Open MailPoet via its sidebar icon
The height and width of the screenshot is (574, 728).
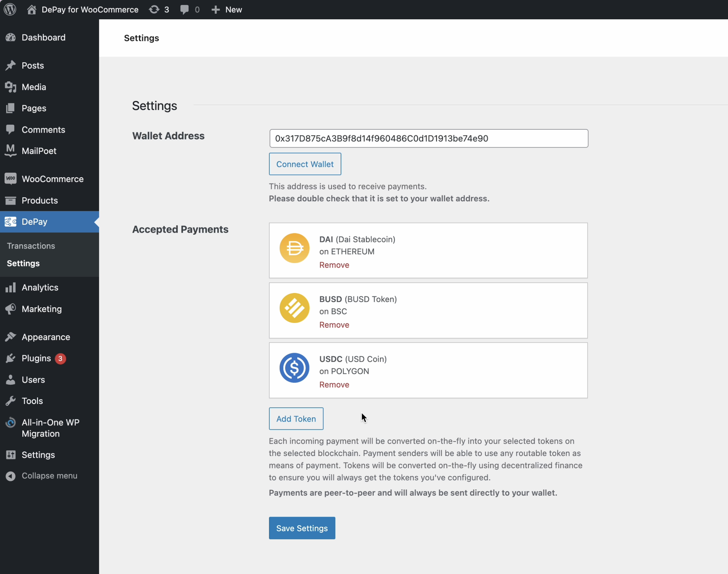pos(10,151)
